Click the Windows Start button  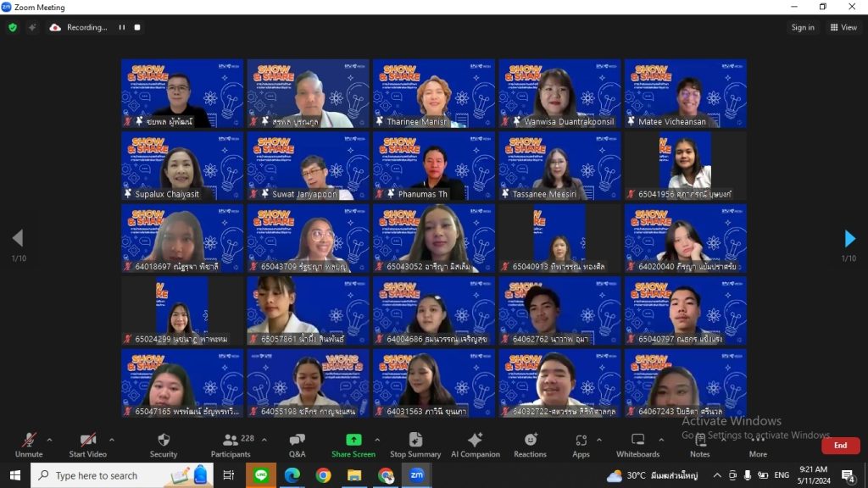tap(15, 475)
